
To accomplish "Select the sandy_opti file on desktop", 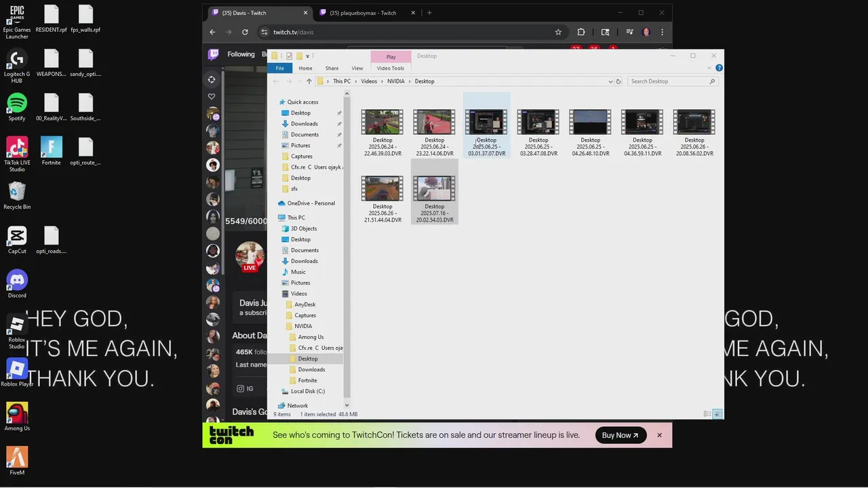I will point(85,63).
